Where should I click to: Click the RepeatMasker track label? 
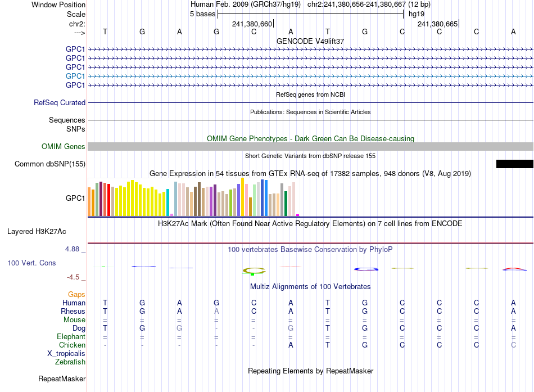point(62,379)
